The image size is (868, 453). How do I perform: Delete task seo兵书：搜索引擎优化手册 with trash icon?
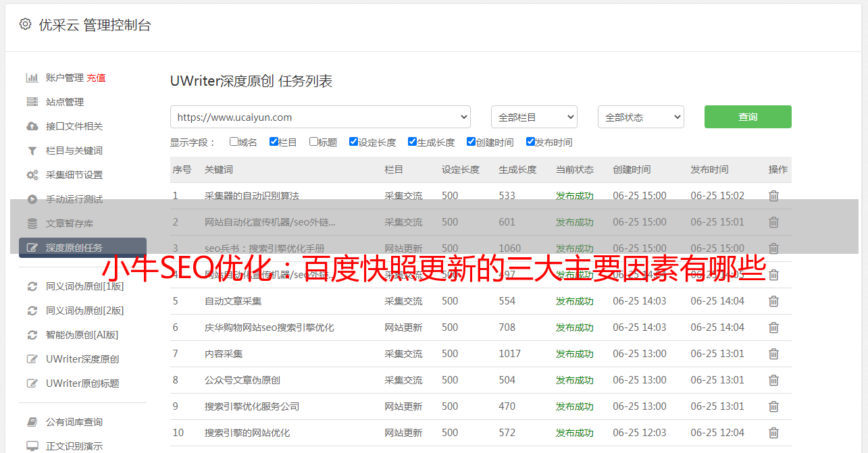tap(774, 248)
